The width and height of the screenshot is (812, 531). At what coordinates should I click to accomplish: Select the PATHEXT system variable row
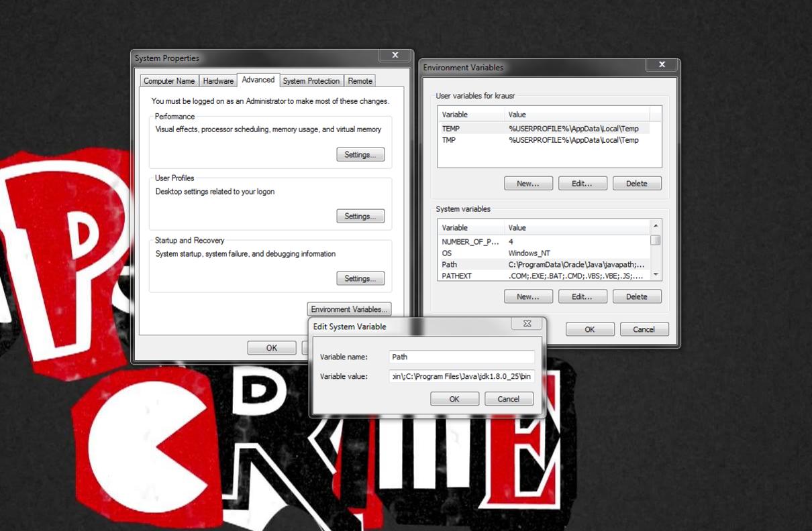(544, 276)
